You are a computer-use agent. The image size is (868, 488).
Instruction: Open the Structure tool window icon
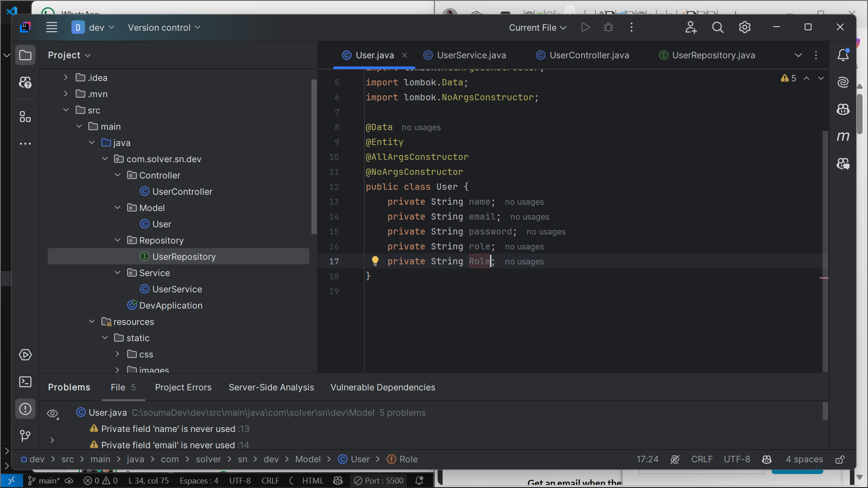[x=25, y=117]
